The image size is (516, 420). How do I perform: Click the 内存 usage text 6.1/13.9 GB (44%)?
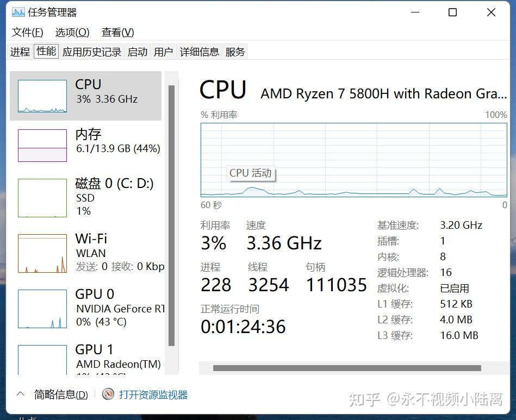tap(118, 149)
